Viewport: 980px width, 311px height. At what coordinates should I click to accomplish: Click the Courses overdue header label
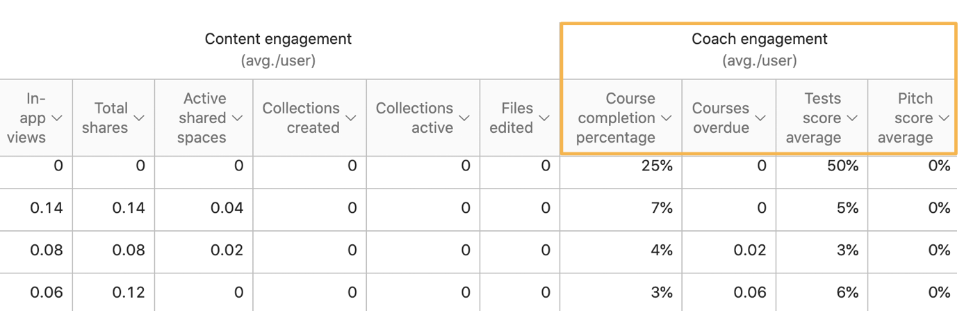click(721, 118)
